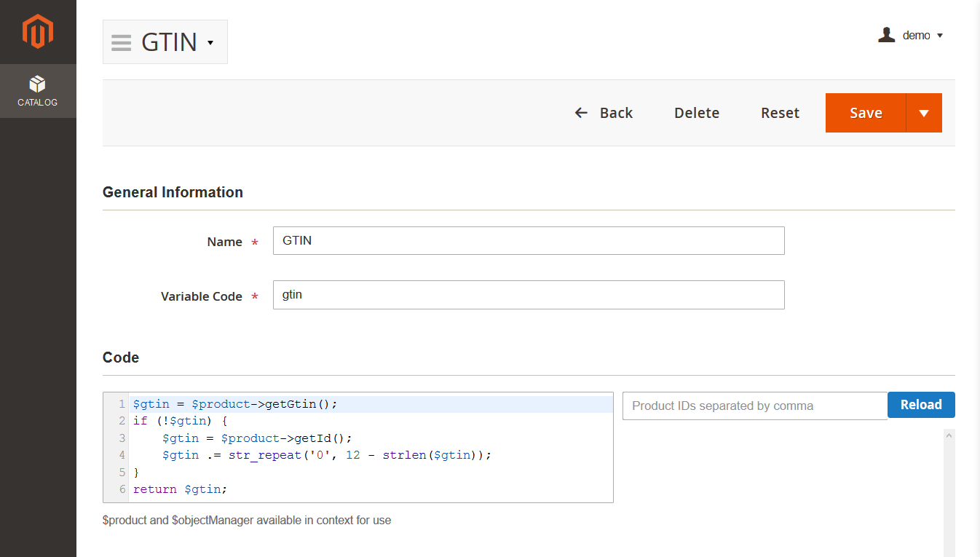
Task: Expand the GTIN title dropdown arrow
Action: [x=210, y=42]
